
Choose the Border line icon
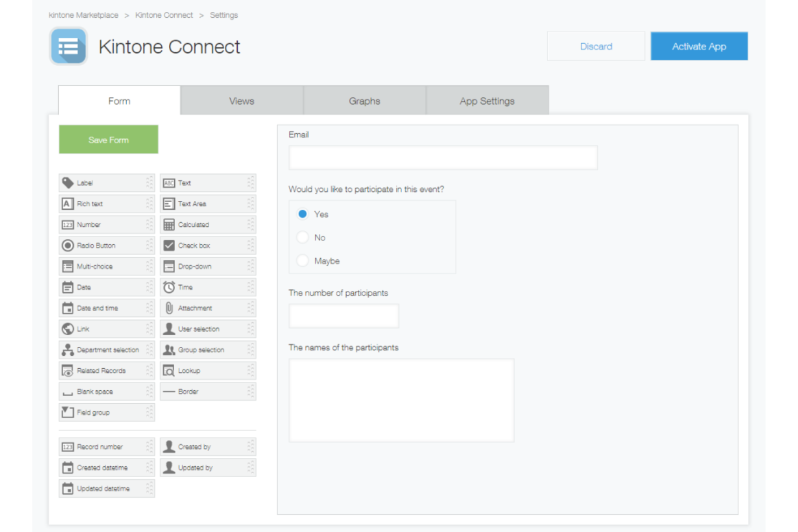click(x=169, y=392)
